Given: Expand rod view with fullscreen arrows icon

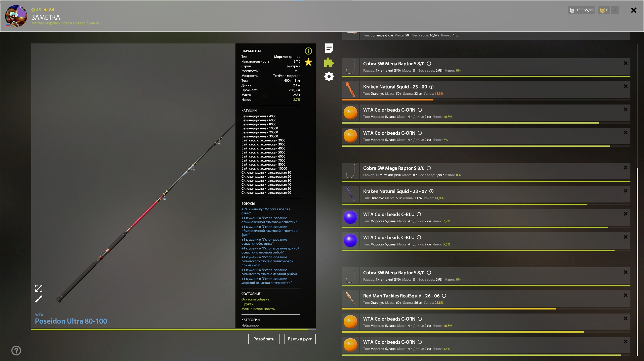Looking at the screenshot, I should pyautogui.click(x=39, y=288).
